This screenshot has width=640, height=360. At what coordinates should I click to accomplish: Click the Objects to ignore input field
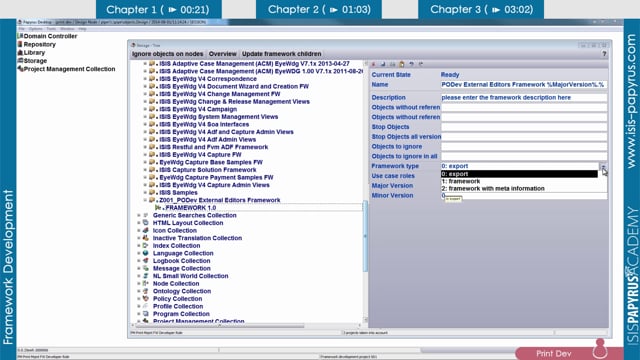(524, 147)
